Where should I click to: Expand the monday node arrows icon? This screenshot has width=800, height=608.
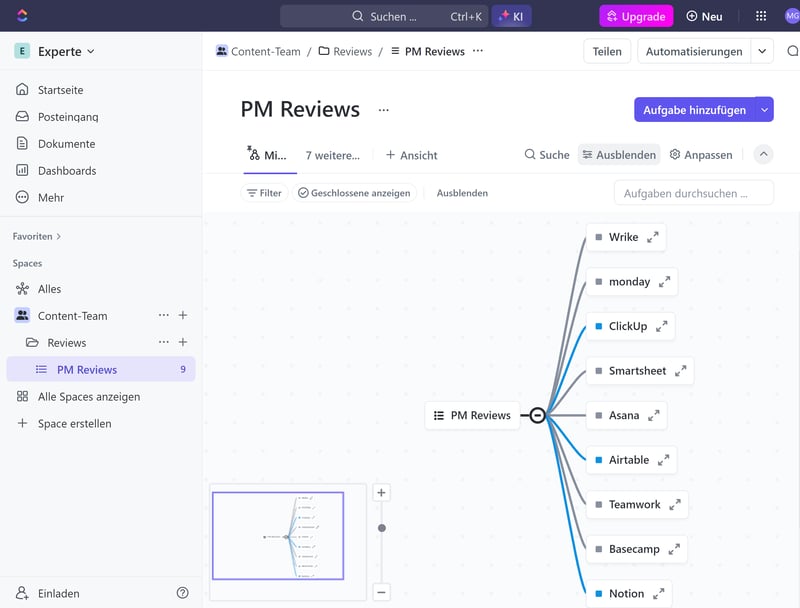(x=664, y=282)
